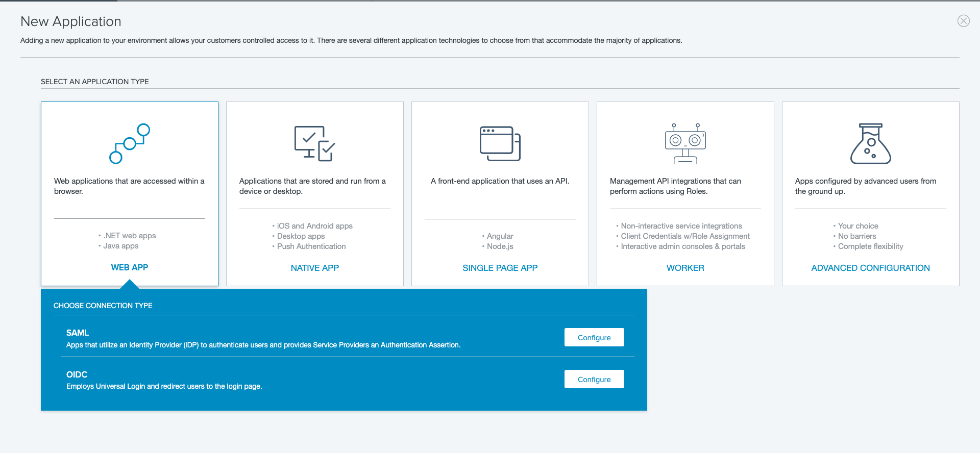The height and width of the screenshot is (453, 980).
Task: Select the WEB APP label
Action: coord(130,267)
